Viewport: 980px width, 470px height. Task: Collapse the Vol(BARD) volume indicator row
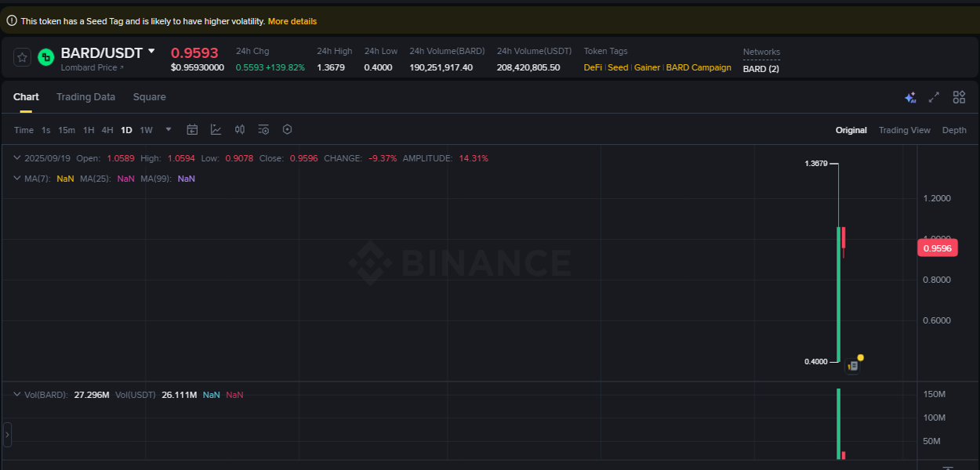[16, 394]
